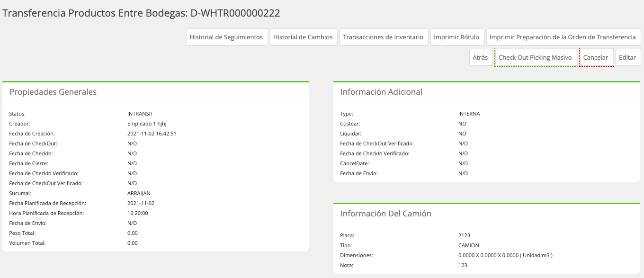Open Historial de Seguimientos
The image size is (644, 278).
(x=227, y=37)
